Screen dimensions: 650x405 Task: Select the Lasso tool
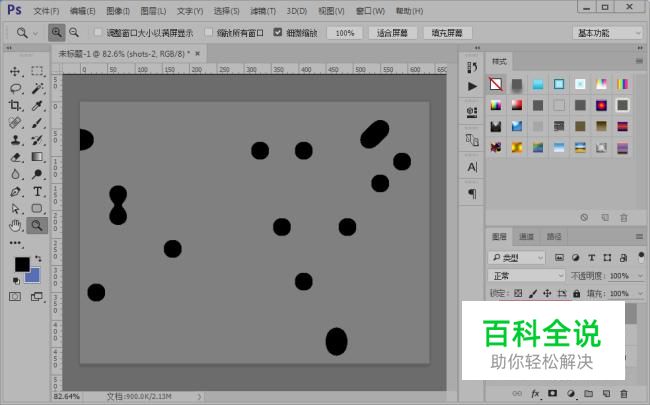(15, 88)
